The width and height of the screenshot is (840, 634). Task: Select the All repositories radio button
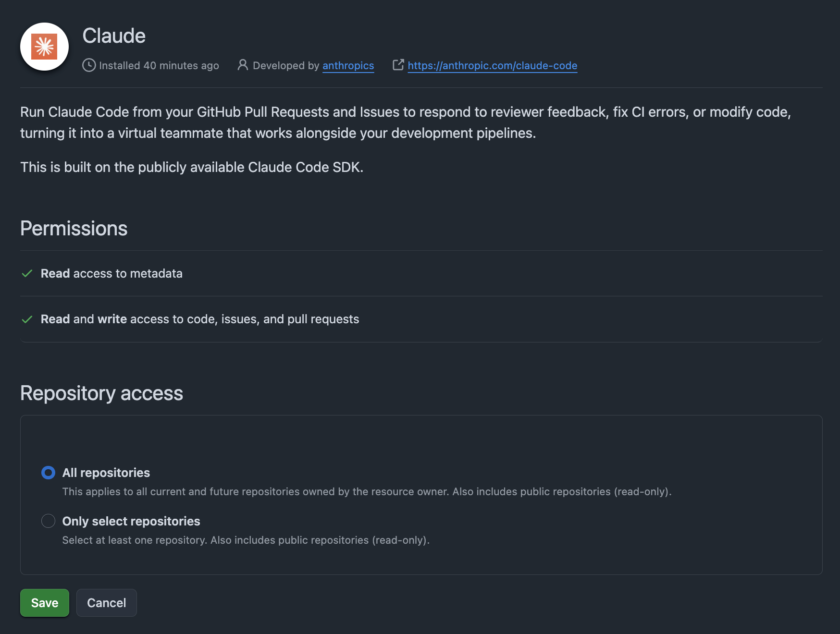pos(48,473)
